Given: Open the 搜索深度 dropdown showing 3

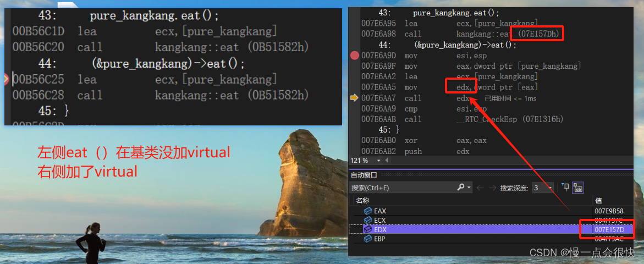Looking at the screenshot, I should [542, 188].
